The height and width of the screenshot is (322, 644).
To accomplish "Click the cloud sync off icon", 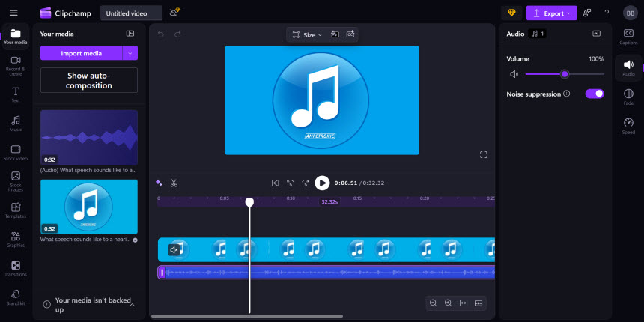I will pos(174,13).
